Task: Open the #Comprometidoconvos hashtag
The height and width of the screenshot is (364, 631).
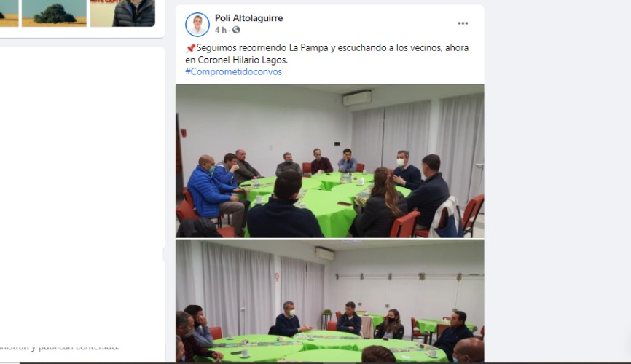Action: click(233, 71)
